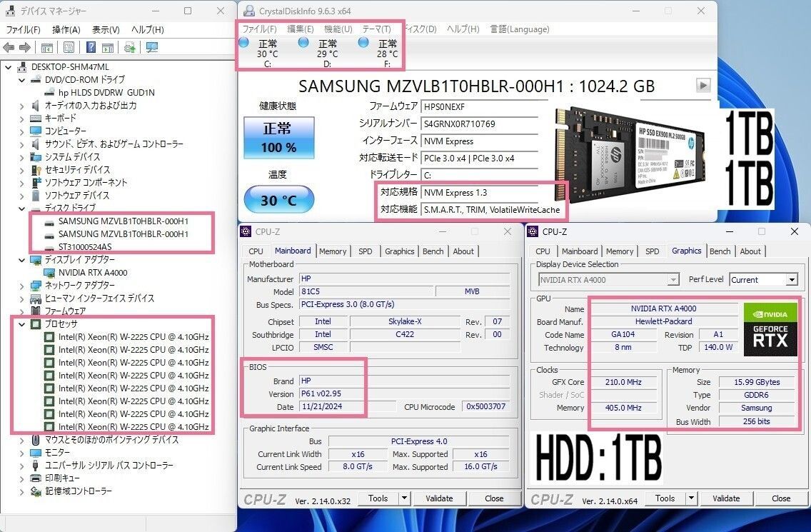Screen dimensions: 811x532
Task: Switch to Graphics tab in left CPU-Z
Action: coord(399,251)
